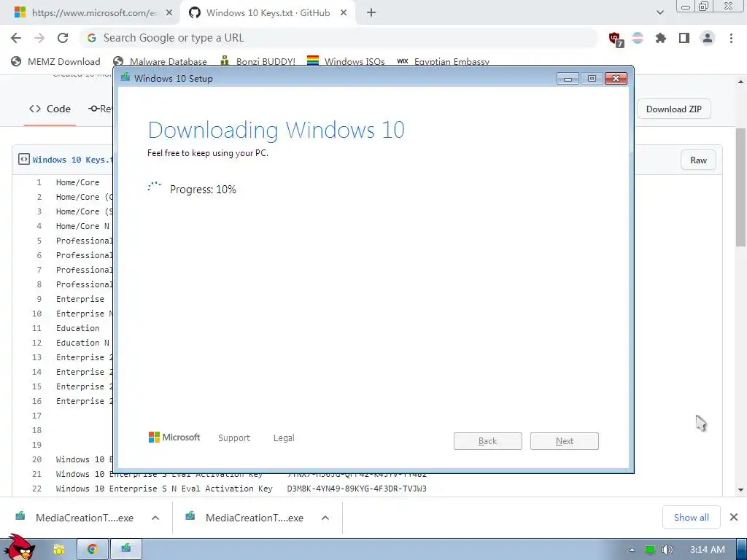Click the Legal link in Setup
747x560 pixels.
click(284, 437)
